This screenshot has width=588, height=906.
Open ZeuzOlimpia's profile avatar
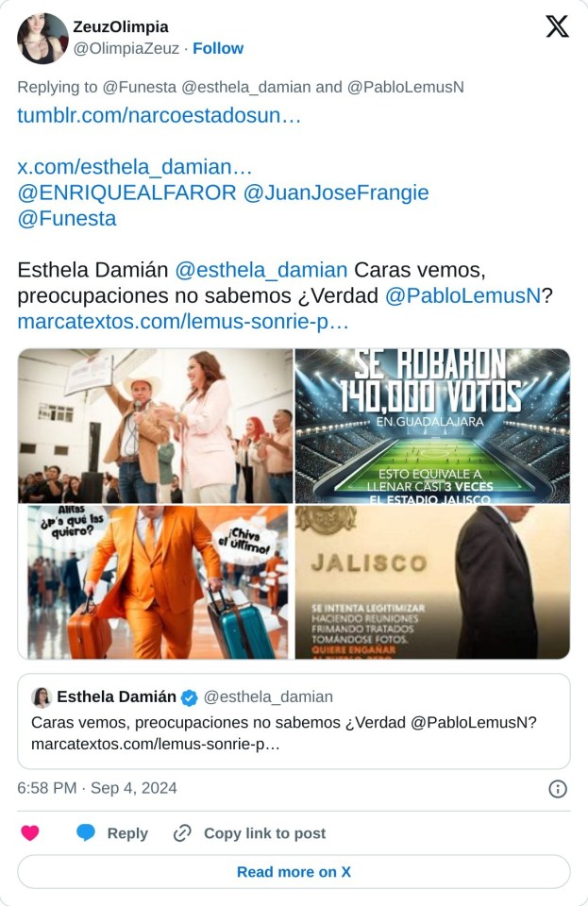click(x=42, y=38)
